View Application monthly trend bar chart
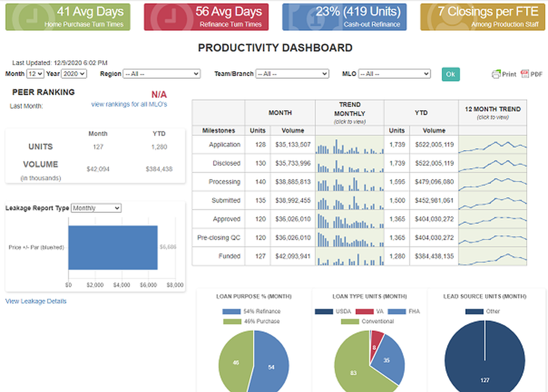The height and width of the screenshot is (392, 548). point(350,145)
